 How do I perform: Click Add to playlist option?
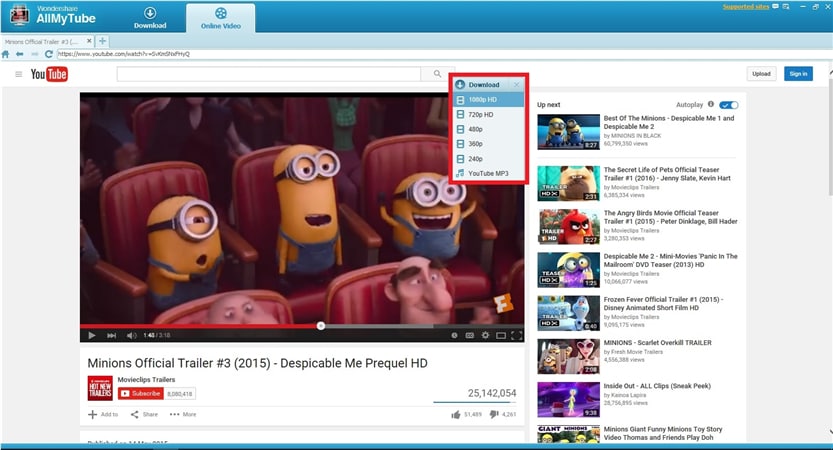[103, 414]
